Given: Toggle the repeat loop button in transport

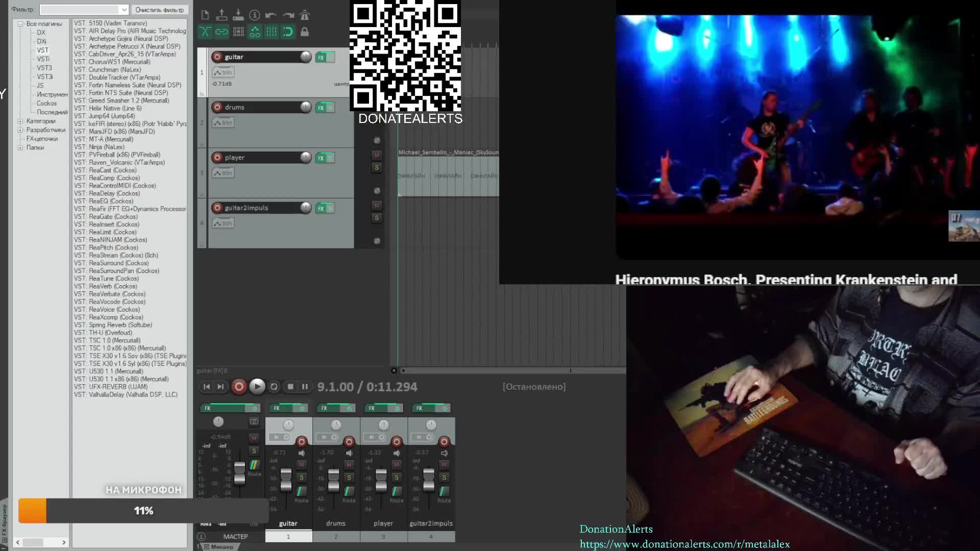Looking at the screenshot, I should point(274,387).
